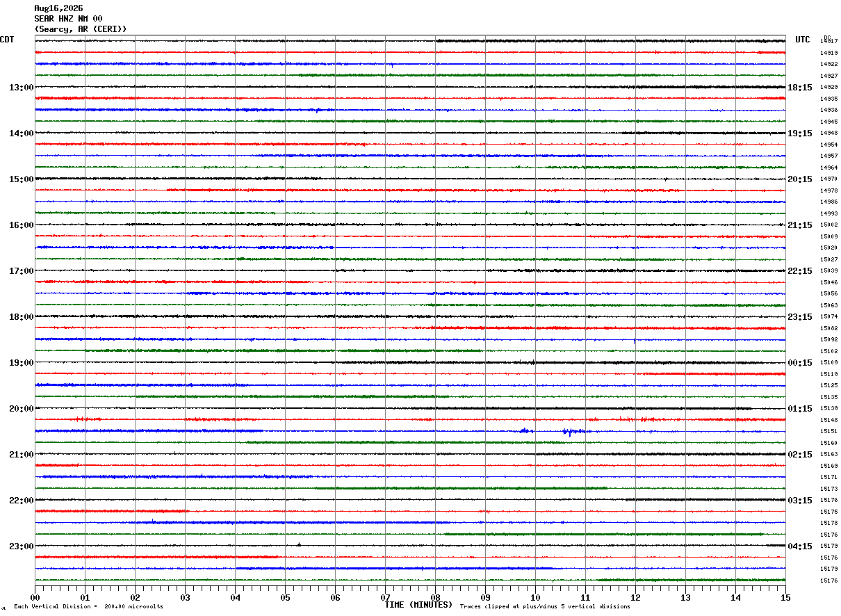The width and height of the screenshot is (841, 616).
Task: Click the small black spike on the 23:00 trace
Action: (299, 544)
